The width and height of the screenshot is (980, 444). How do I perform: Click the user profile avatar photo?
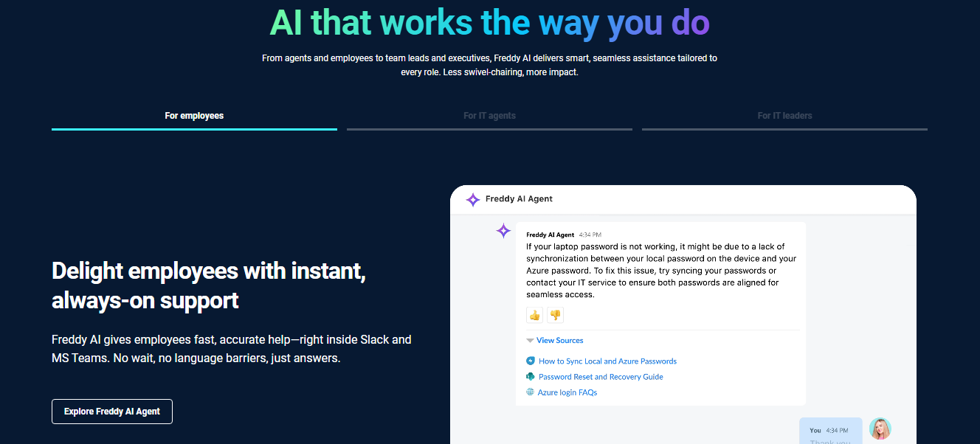click(x=880, y=429)
